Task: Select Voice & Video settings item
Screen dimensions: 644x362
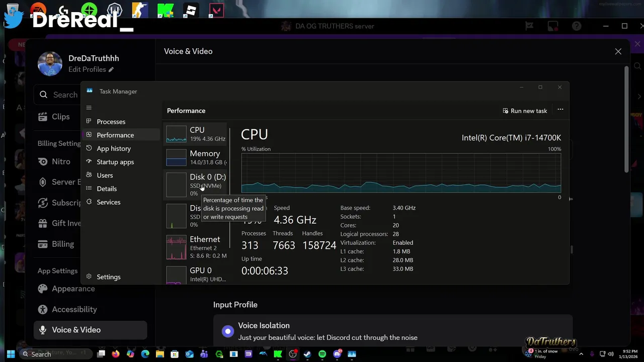Action: pyautogui.click(x=91, y=330)
